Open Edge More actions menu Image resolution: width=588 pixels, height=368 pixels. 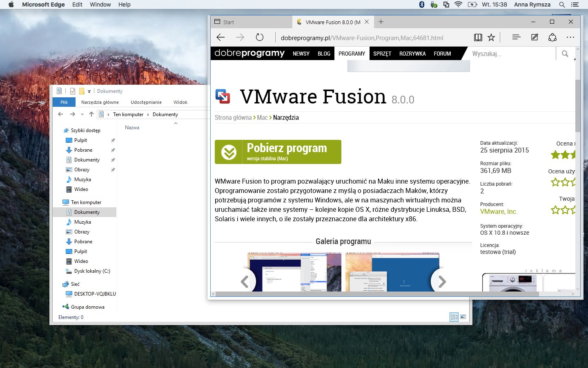[x=570, y=37]
